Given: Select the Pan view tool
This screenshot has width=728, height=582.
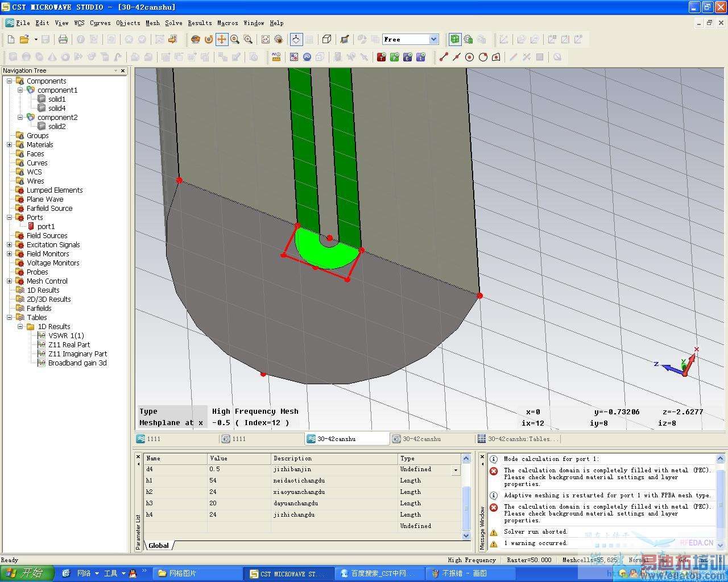Looking at the screenshot, I should (x=221, y=39).
